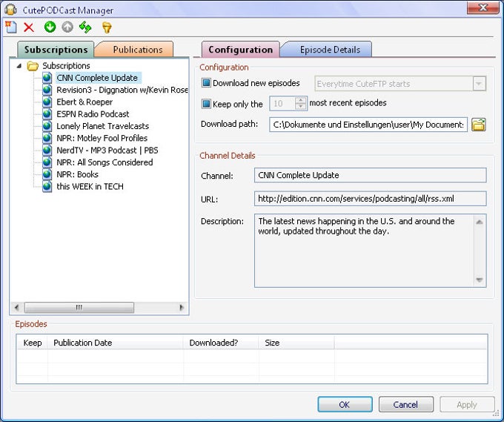Click the URL input field
This screenshot has width=504, height=422.
[371, 199]
